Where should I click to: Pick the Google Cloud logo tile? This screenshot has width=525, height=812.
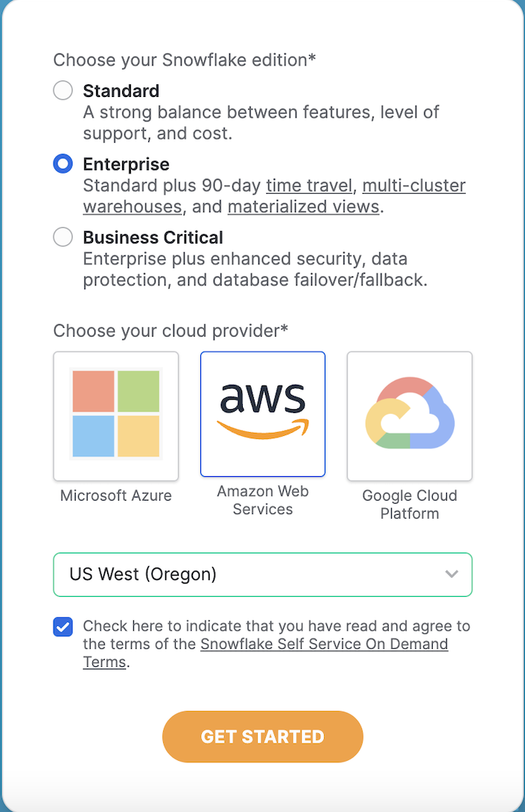(x=410, y=416)
